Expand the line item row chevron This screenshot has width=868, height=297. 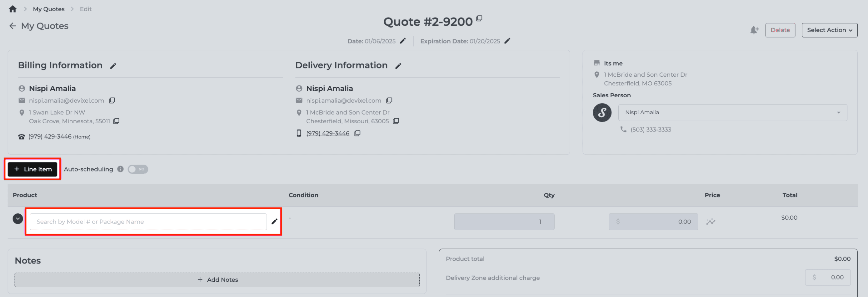click(x=18, y=219)
